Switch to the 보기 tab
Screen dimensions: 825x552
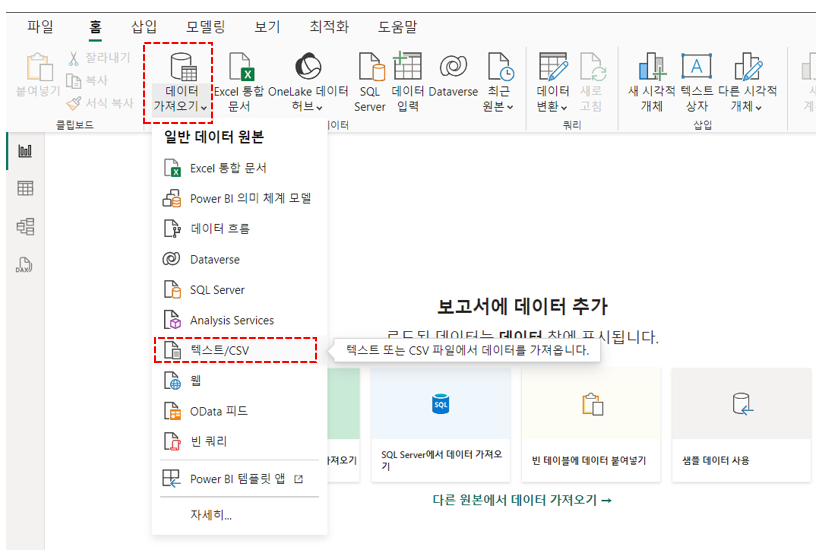point(267,26)
